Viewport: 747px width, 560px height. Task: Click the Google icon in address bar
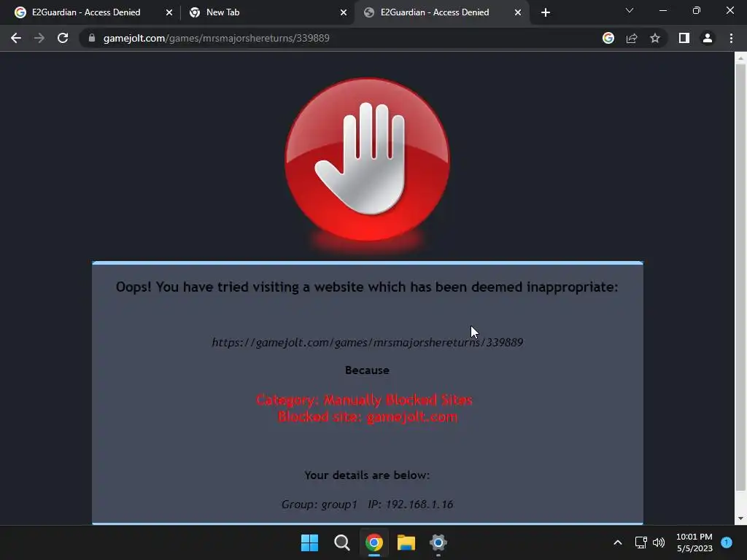[x=608, y=38]
